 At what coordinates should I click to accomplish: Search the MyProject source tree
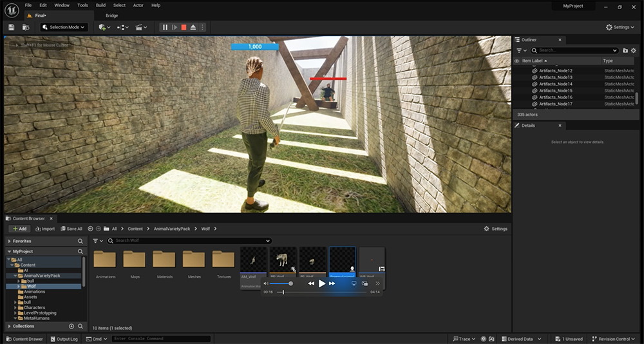coord(80,251)
